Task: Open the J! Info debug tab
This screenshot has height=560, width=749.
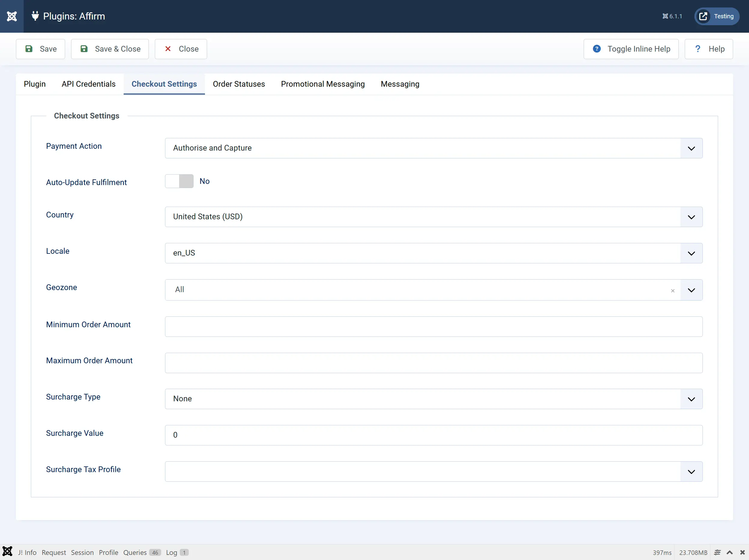Action: (x=27, y=553)
